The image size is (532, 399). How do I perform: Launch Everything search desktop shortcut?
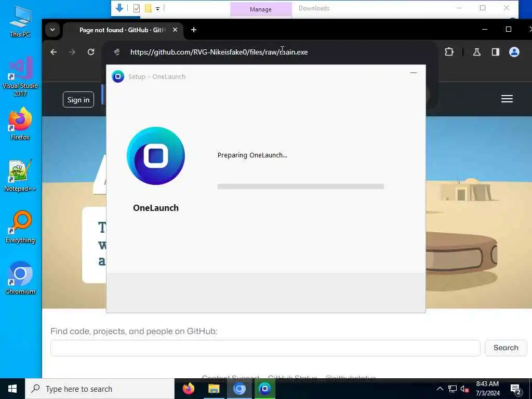point(20,227)
